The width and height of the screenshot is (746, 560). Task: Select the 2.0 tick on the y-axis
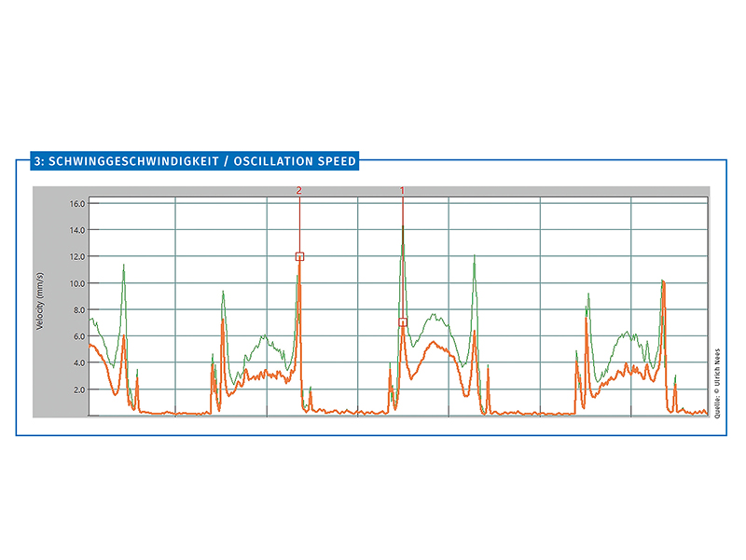[77, 389]
